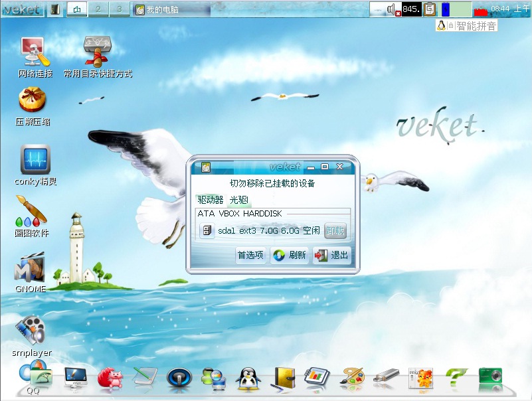Click the 08:44 clock in the panel
The height and width of the screenshot is (401, 532).
[x=510, y=9]
